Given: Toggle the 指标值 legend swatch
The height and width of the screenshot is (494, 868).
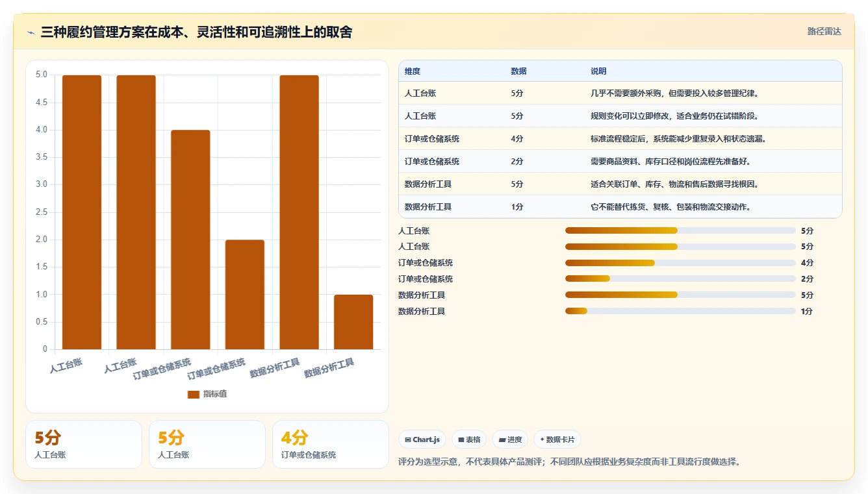Looking at the screenshot, I should click(x=193, y=394).
